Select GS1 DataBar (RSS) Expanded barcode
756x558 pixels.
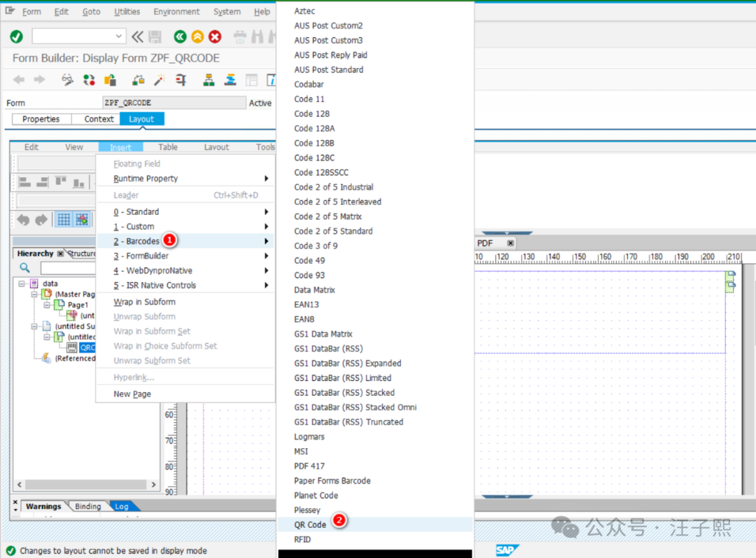coord(375,363)
